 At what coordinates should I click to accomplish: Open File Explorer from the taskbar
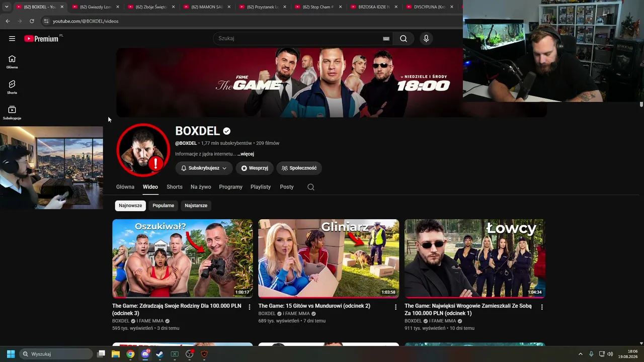coord(116,354)
